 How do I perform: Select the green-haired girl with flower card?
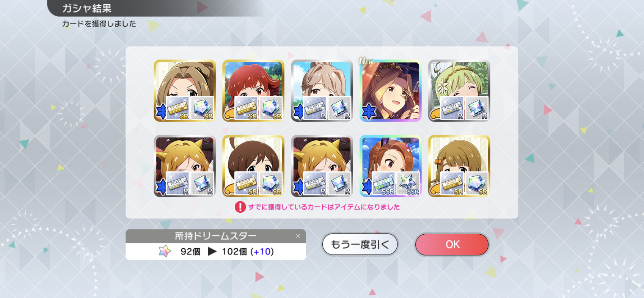[x=459, y=91]
